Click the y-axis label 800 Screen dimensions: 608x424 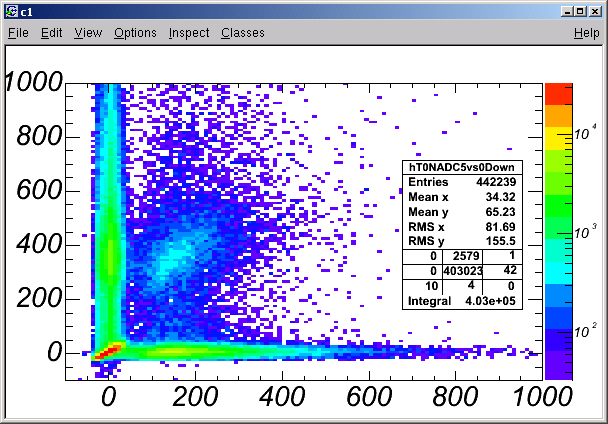coord(40,136)
